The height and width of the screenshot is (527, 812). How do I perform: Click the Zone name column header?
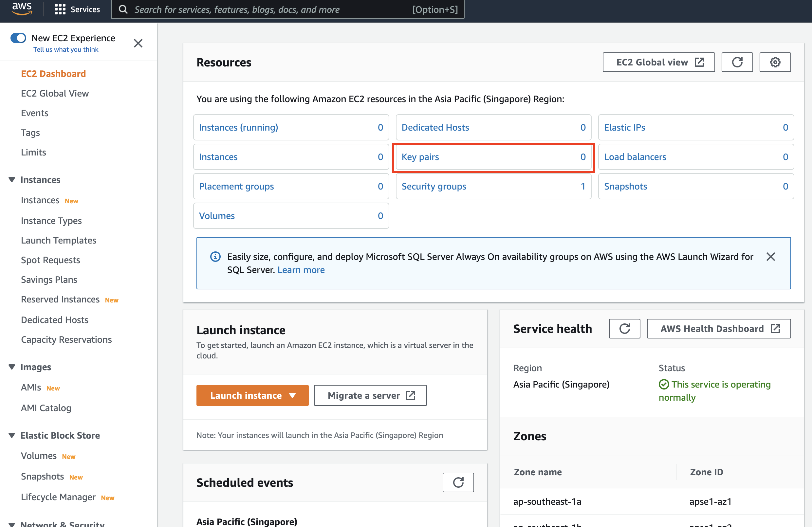click(x=538, y=472)
